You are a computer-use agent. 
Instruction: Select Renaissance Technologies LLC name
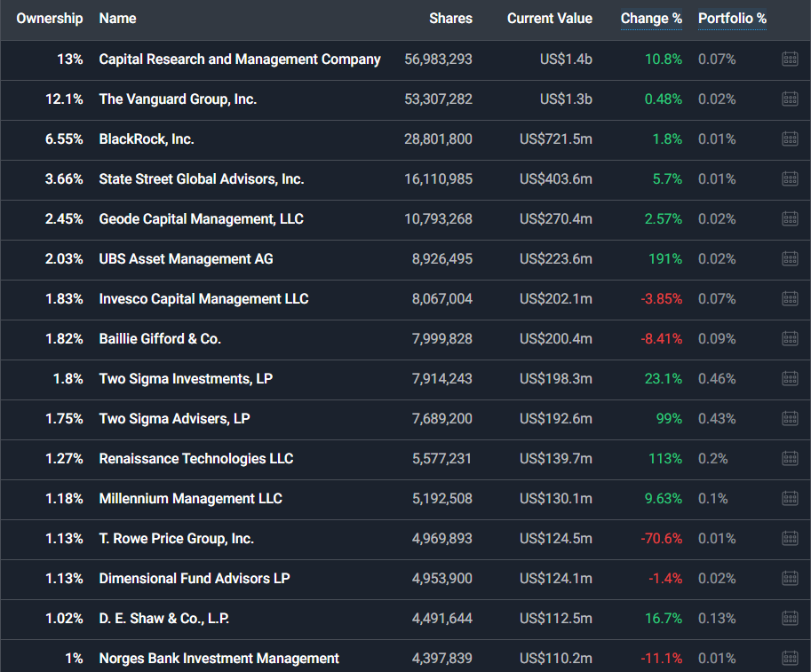(x=196, y=459)
